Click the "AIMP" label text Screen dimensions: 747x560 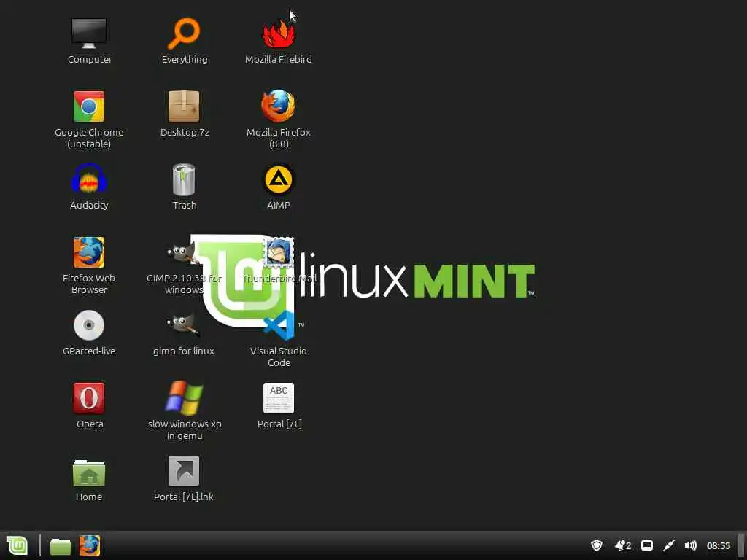pyautogui.click(x=279, y=205)
